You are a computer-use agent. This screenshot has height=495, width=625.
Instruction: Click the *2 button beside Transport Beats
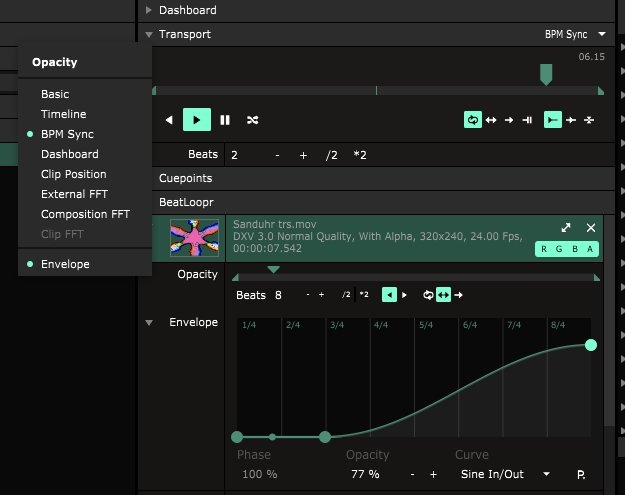click(360, 155)
